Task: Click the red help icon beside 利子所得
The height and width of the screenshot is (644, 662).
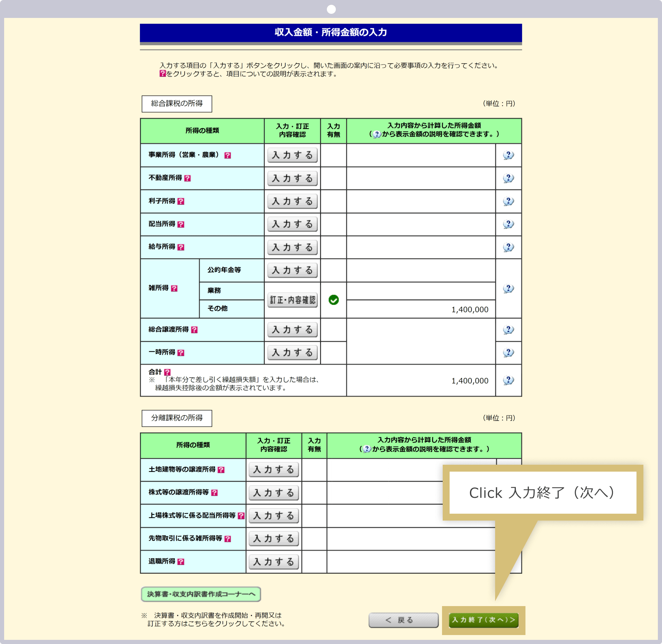Action: (x=181, y=201)
